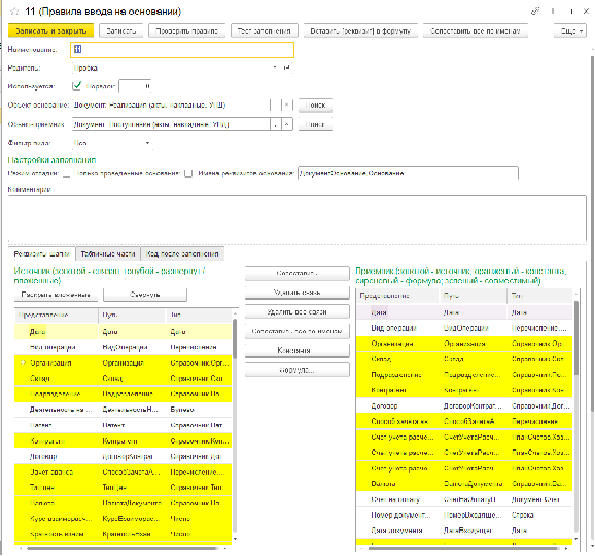Open the Фильтр типов dropdown
This screenshot has height=556, width=595.
(148, 143)
